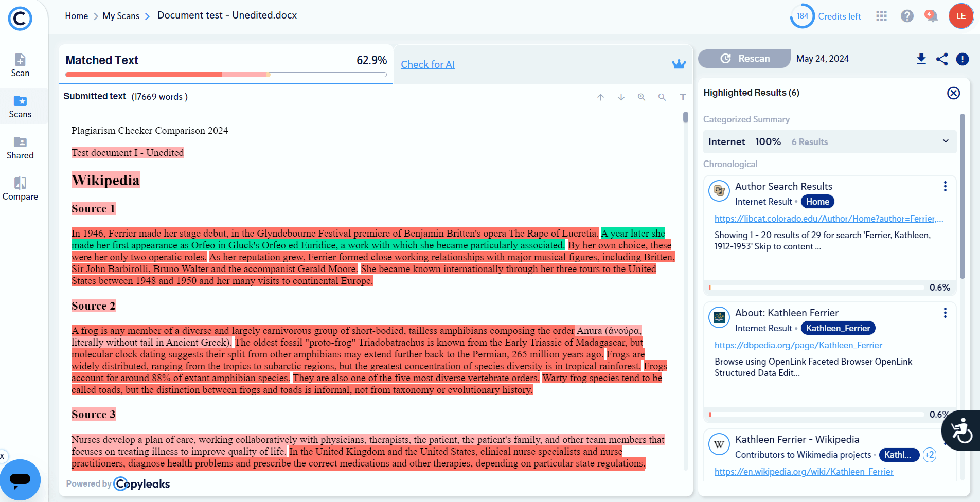Show the +2 additional tags on Wikipedia result
Image resolution: width=980 pixels, height=502 pixels.
pos(929,455)
